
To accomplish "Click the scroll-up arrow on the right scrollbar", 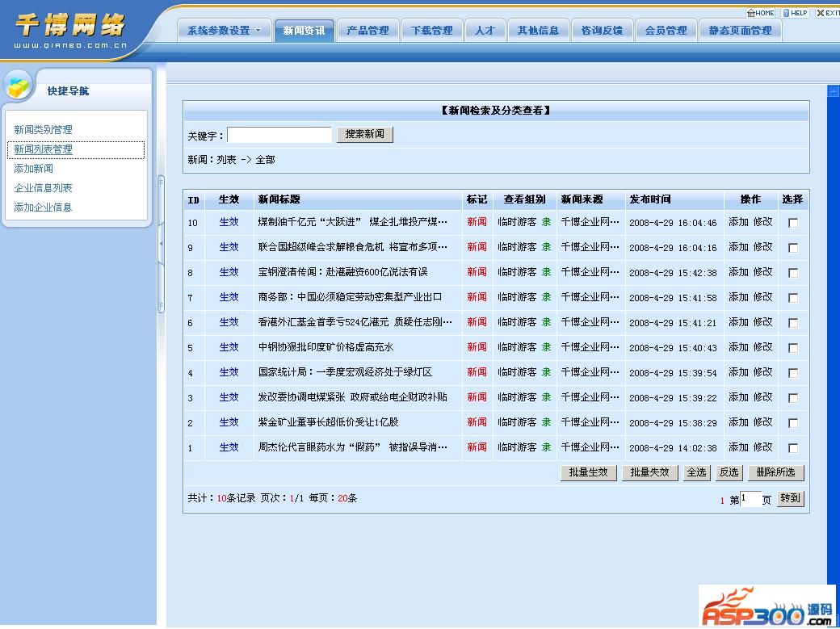I will [x=834, y=92].
